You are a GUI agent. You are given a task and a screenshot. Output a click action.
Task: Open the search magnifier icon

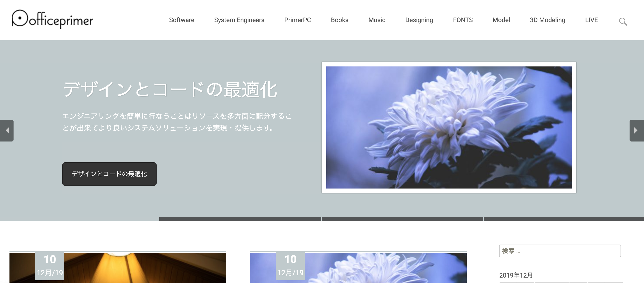point(623,21)
